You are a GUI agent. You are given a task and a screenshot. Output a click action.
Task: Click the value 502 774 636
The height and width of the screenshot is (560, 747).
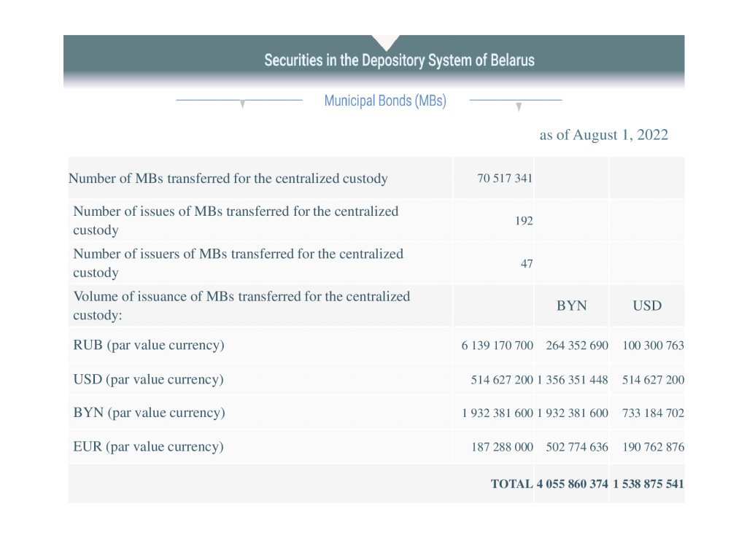click(x=577, y=447)
